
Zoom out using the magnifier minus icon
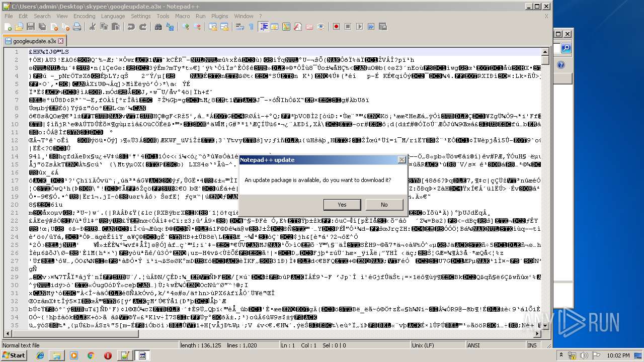pos(197,27)
